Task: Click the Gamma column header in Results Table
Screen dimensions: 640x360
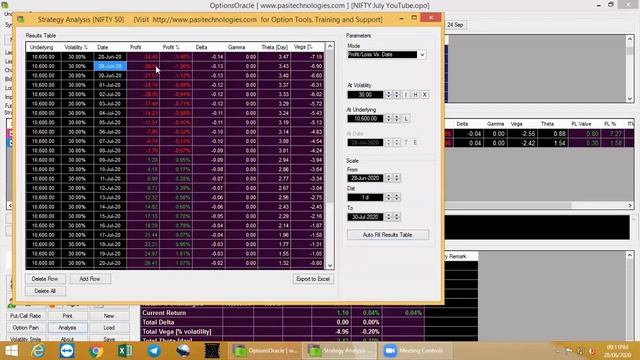Action: (x=241, y=47)
